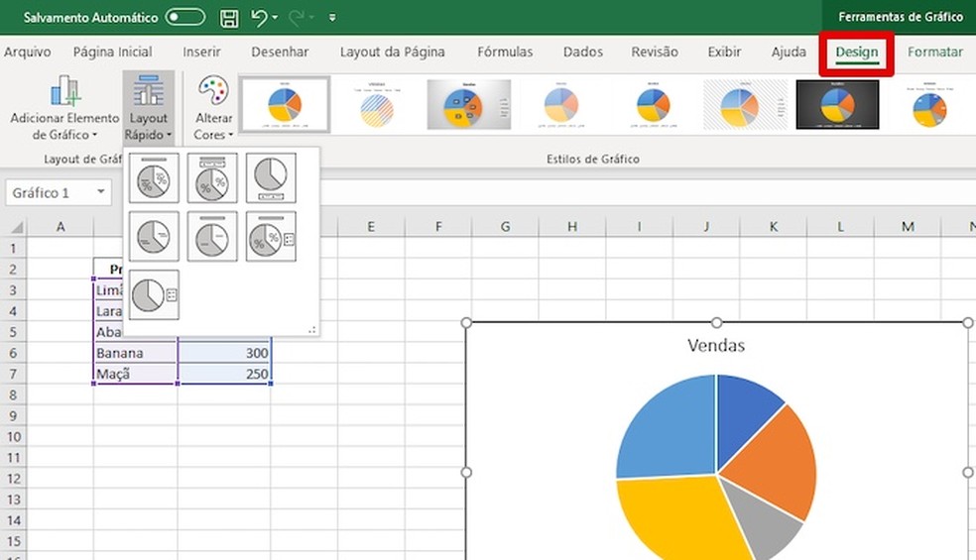The width and height of the screenshot is (976, 560).
Task: Open Adicionar Elemento de Gráfico menu
Action: pyautogui.click(x=64, y=108)
